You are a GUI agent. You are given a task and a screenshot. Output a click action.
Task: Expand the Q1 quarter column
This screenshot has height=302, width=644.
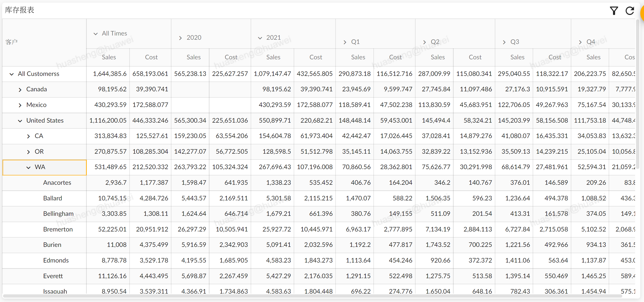tap(345, 42)
